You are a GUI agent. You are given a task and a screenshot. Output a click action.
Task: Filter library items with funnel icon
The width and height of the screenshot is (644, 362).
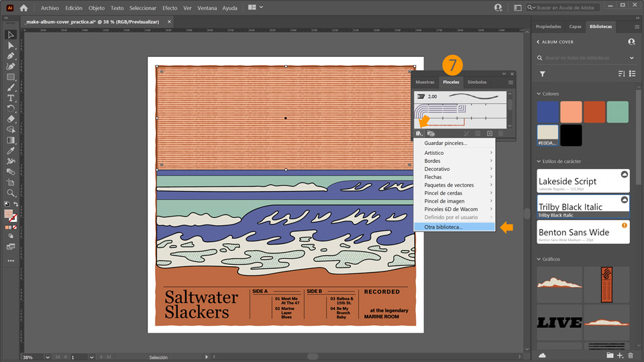[543, 74]
